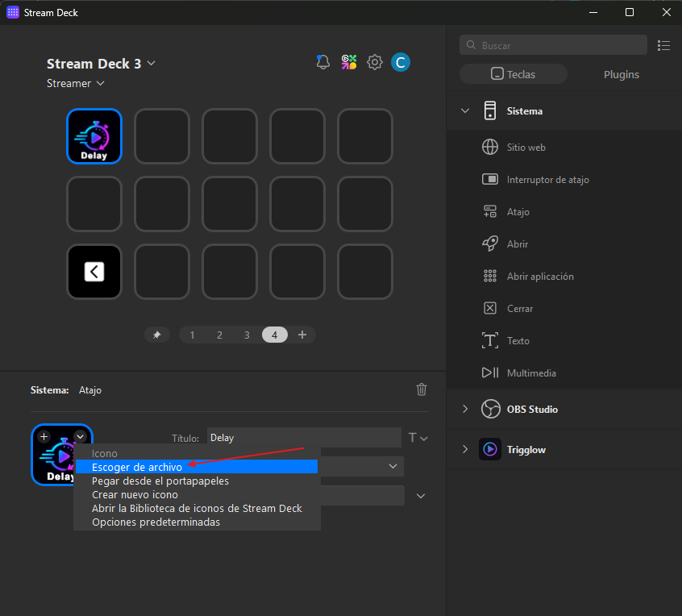Image resolution: width=682 pixels, height=616 pixels.
Task: Click the empty key right of Delay
Action: tap(162, 136)
